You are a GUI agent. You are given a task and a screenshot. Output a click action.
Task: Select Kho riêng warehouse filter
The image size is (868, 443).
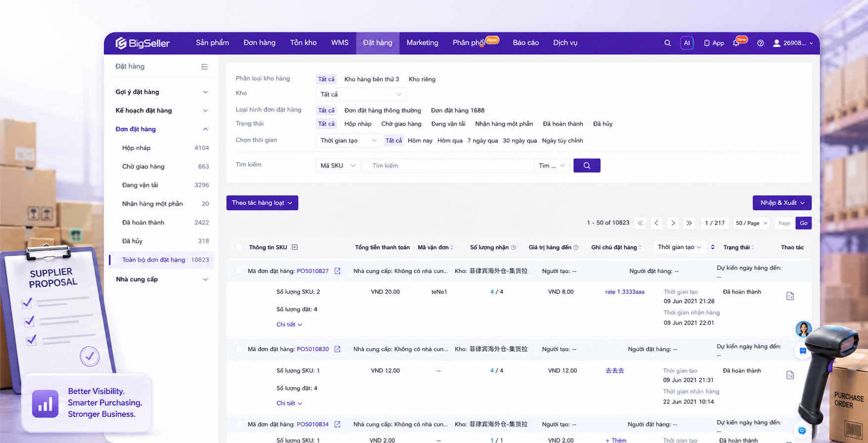point(422,79)
